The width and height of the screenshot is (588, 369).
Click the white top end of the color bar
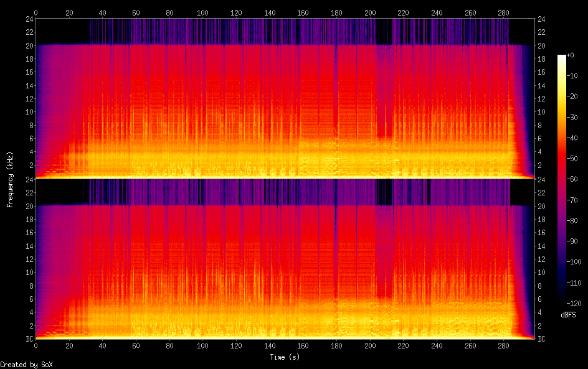pos(562,57)
